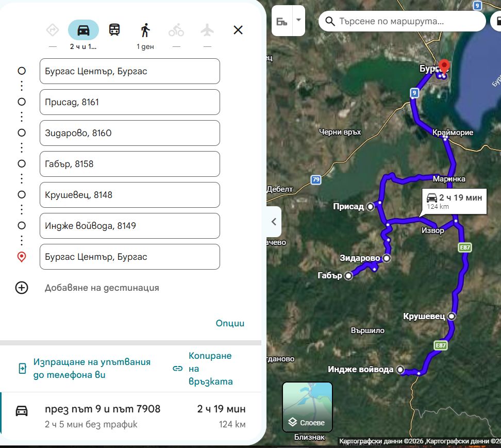Click the waypoint circle beside Зидарово, 8160
The image size is (501, 448).
point(22,132)
